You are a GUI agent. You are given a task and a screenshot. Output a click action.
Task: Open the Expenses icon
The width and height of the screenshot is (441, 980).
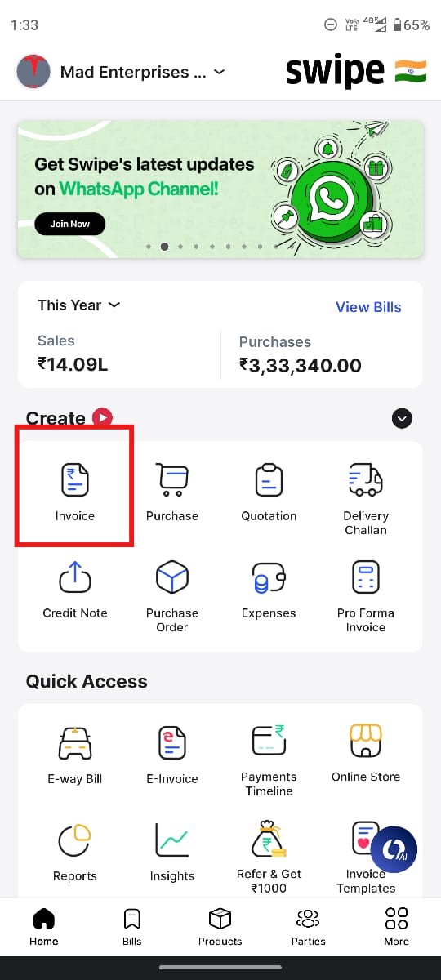pyautogui.click(x=269, y=577)
